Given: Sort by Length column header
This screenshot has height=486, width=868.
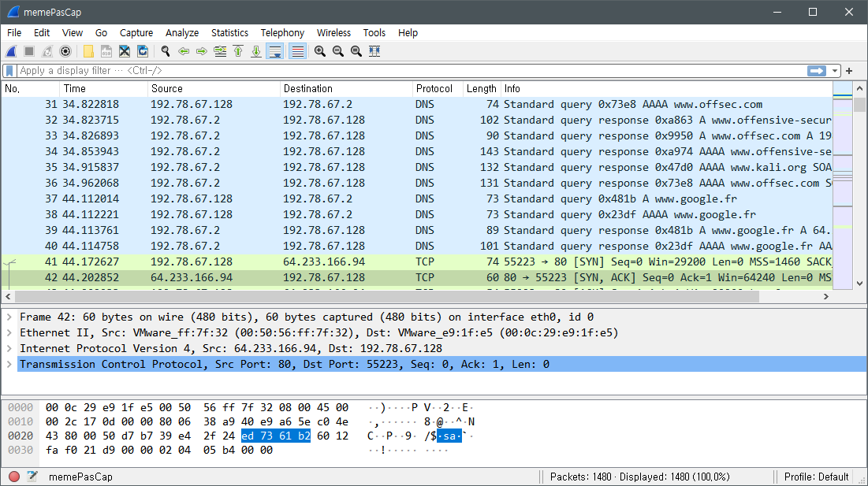Looking at the screenshot, I should coord(482,88).
